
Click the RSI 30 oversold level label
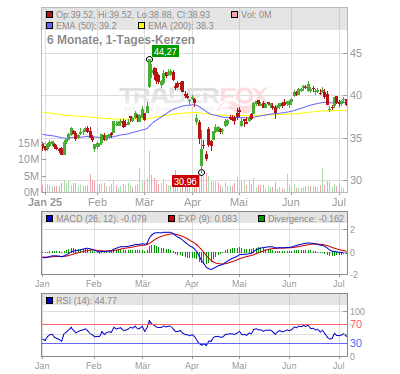tap(356, 343)
